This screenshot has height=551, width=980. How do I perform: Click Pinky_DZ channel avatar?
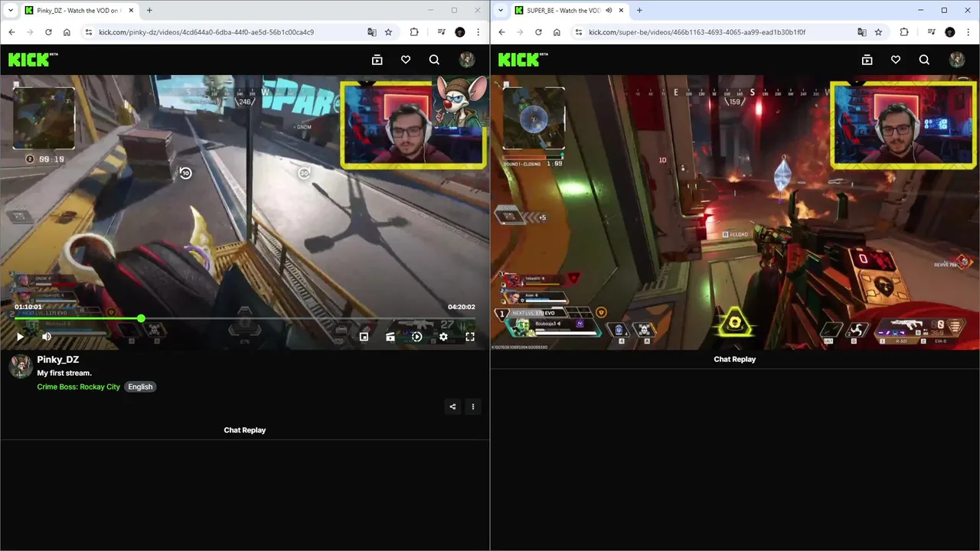pos(20,366)
